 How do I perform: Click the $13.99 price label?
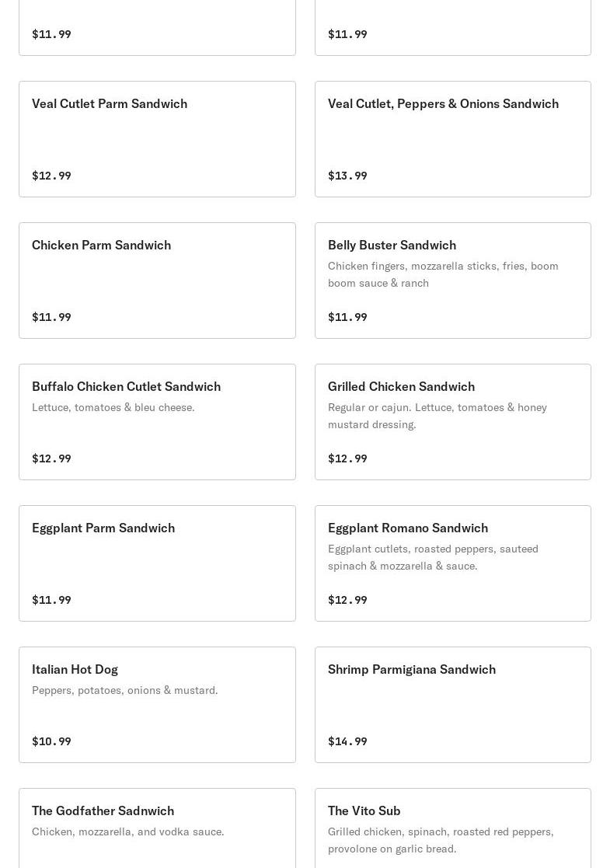(347, 176)
